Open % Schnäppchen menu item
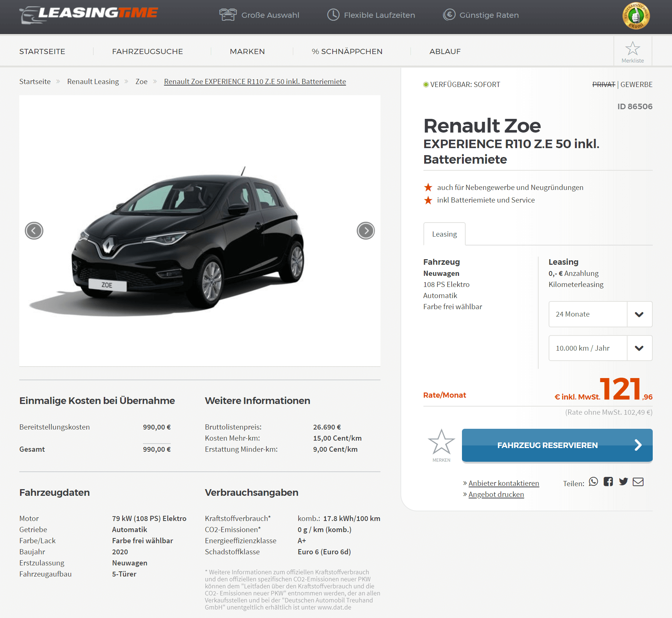672x618 pixels. coord(347,51)
